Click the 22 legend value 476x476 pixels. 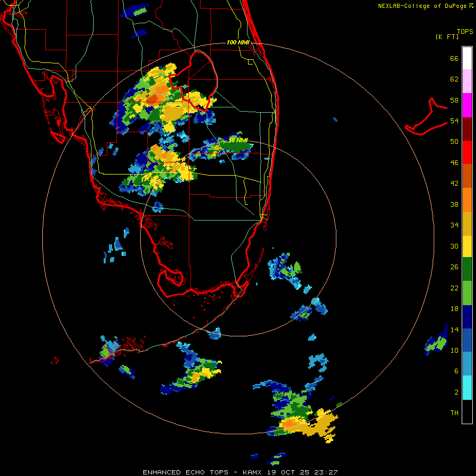454,288
